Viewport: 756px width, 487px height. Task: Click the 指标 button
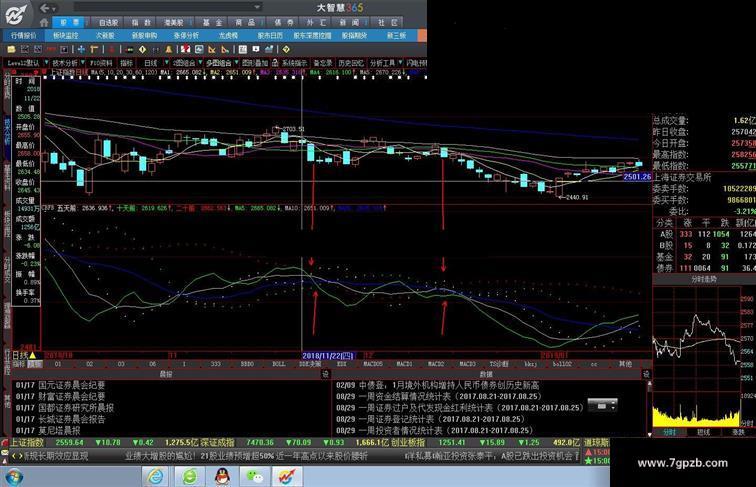[x=126, y=63]
